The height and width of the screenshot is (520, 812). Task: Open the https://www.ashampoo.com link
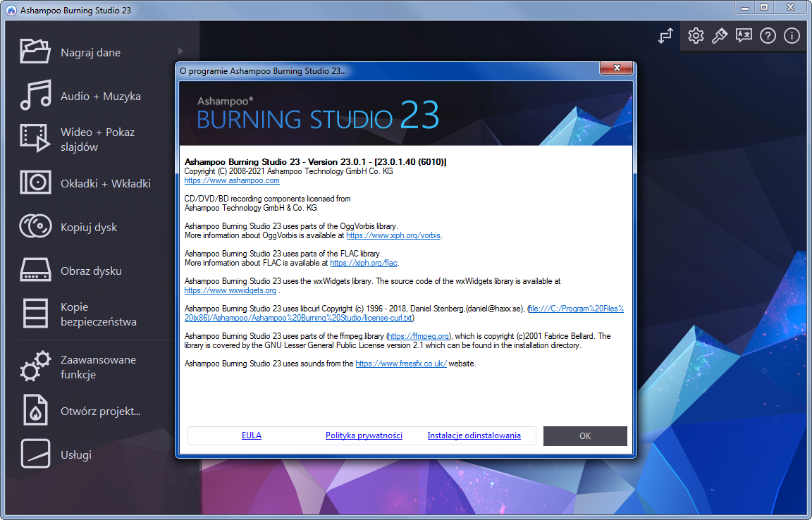(232, 181)
